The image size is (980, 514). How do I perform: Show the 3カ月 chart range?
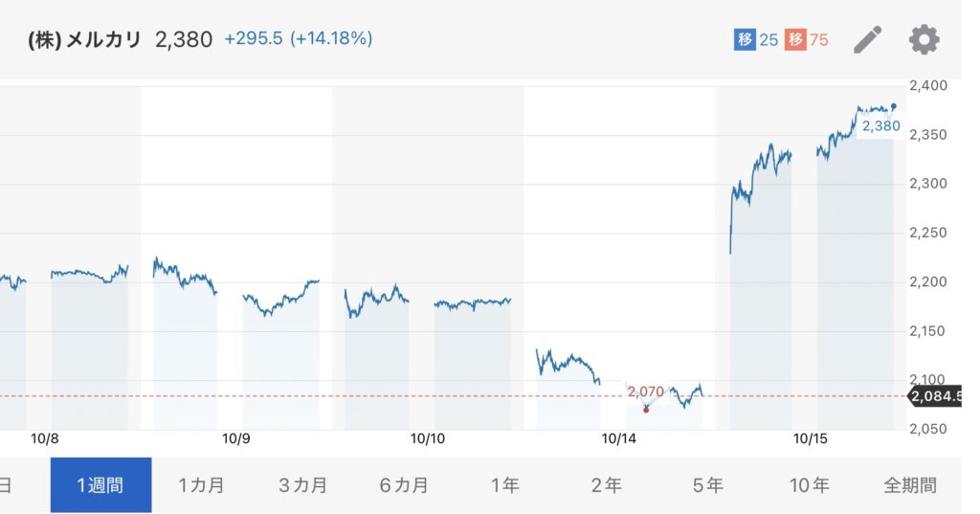[302, 485]
